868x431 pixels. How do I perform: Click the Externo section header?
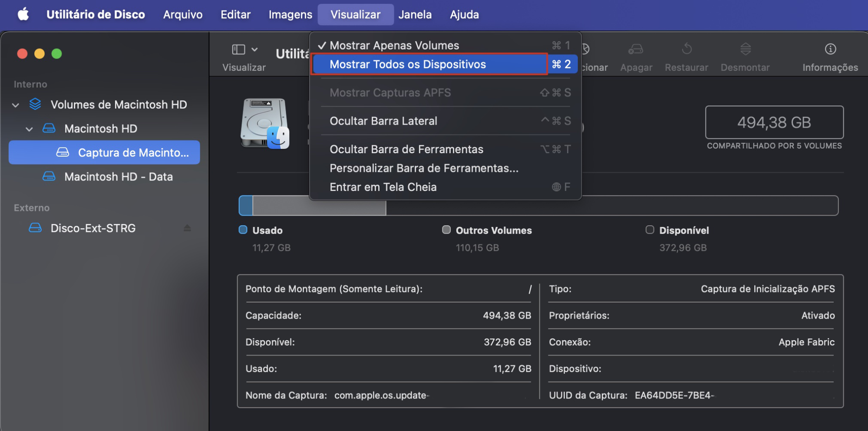pyautogui.click(x=32, y=208)
